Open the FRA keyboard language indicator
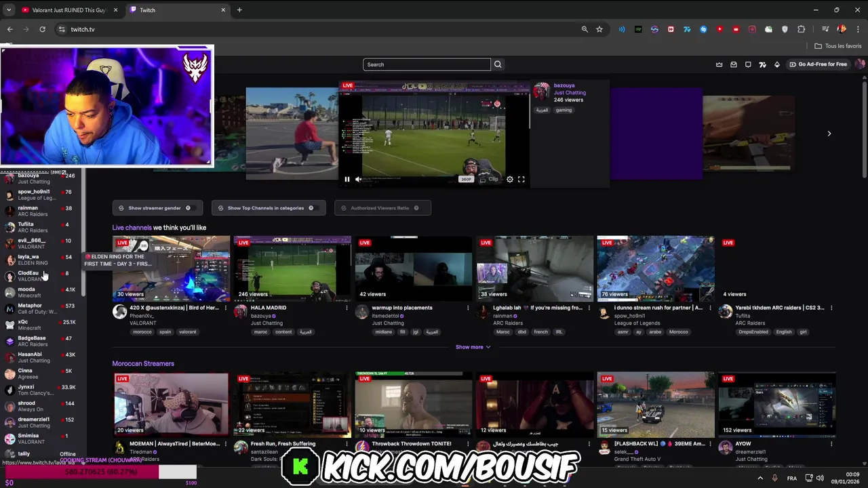The image size is (868, 488). [792, 479]
